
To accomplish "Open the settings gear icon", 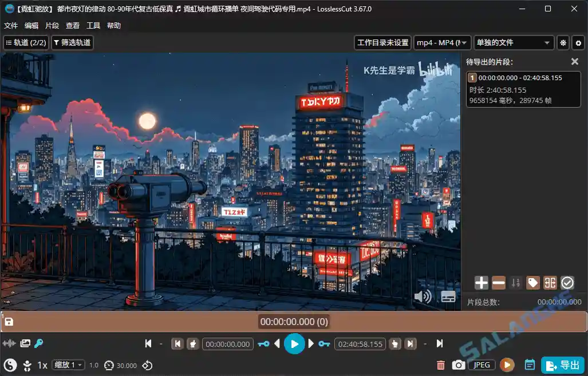I will click(x=578, y=42).
